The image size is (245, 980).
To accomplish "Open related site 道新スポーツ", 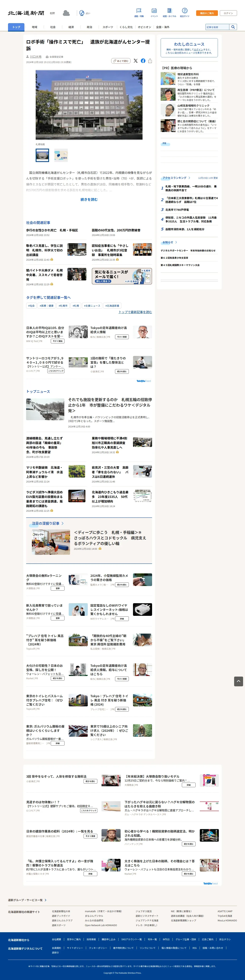I will point(59,925).
